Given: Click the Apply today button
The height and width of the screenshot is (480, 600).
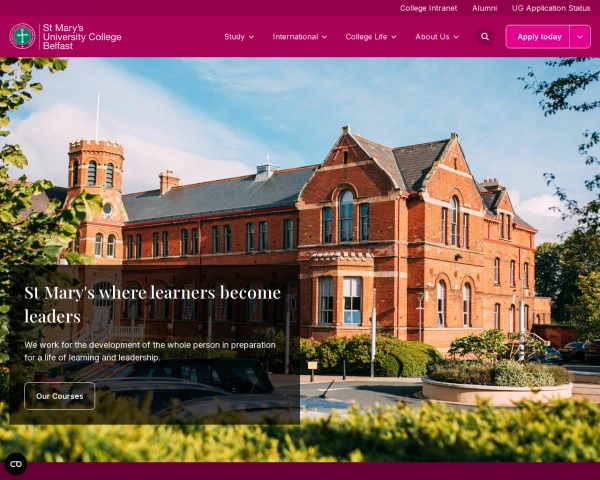Looking at the screenshot, I should [538, 37].
